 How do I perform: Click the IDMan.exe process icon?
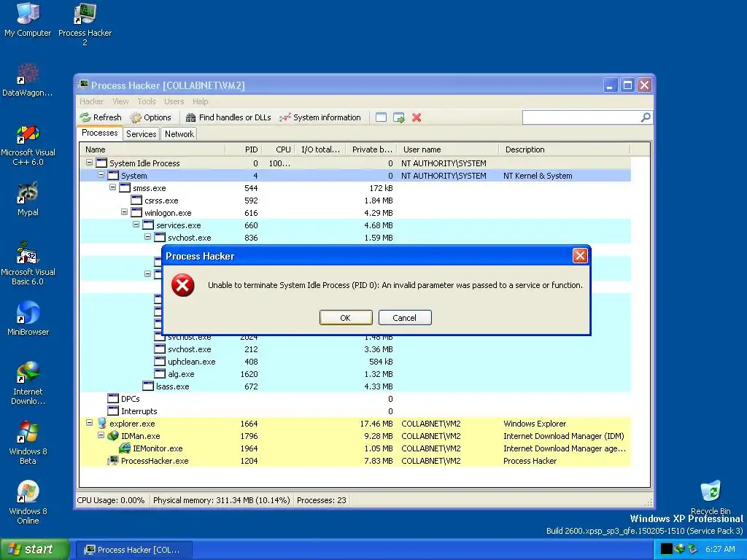click(113, 436)
